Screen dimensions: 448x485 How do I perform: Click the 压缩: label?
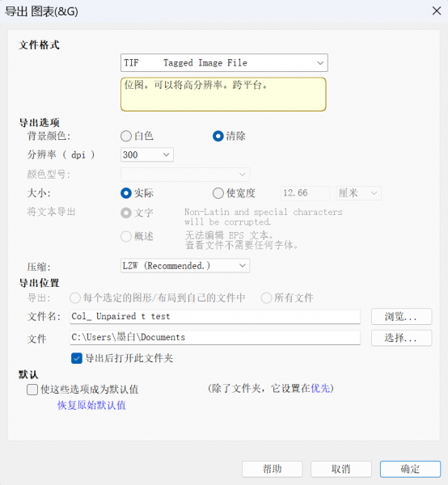pos(39,267)
